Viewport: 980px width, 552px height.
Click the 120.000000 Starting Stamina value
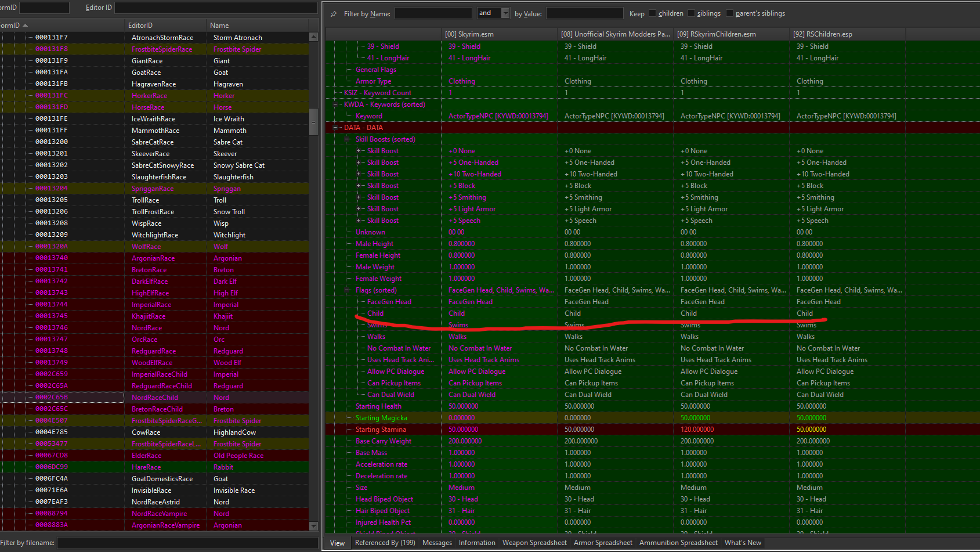click(x=697, y=430)
